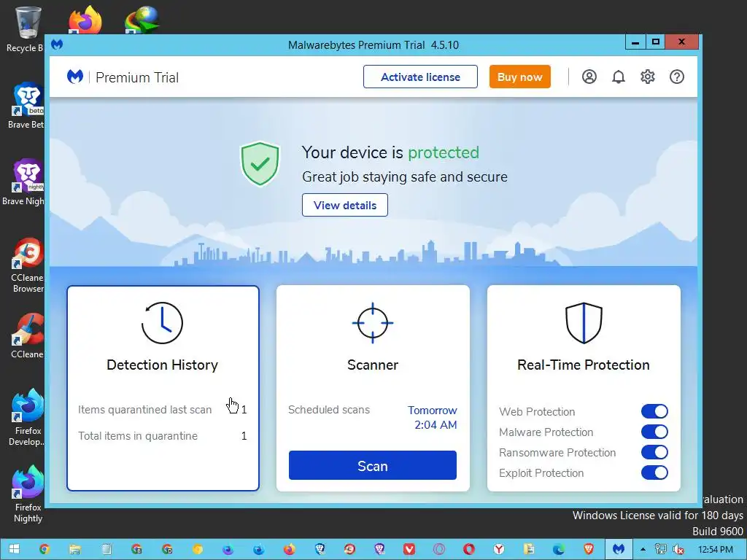The image size is (747, 560).
Task: Click the orange Buy now button
Action: pos(519,77)
